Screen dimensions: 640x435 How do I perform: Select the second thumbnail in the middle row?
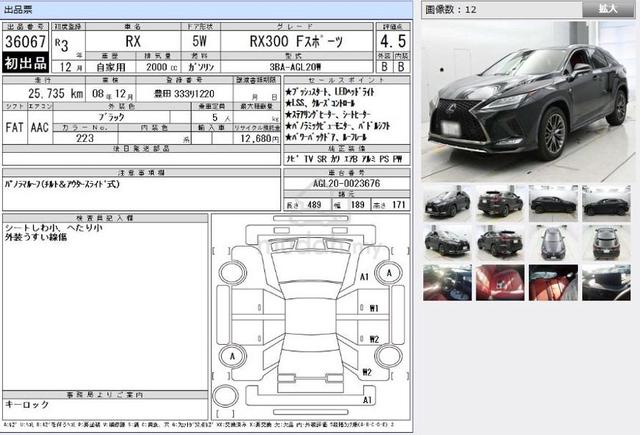tap(500, 242)
